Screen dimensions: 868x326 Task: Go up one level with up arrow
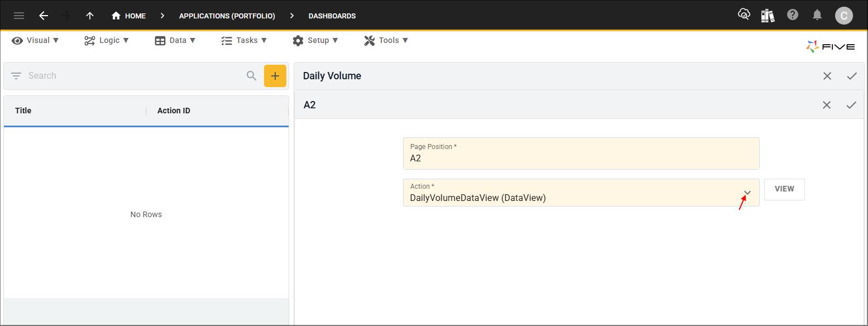pos(90,16)
